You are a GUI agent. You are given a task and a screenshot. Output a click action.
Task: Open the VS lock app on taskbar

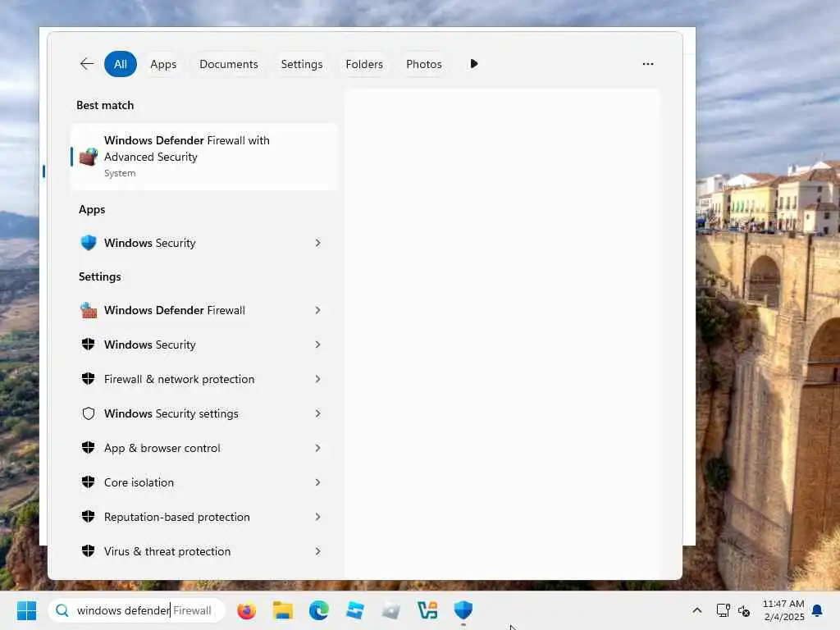(x=427, y=610)
